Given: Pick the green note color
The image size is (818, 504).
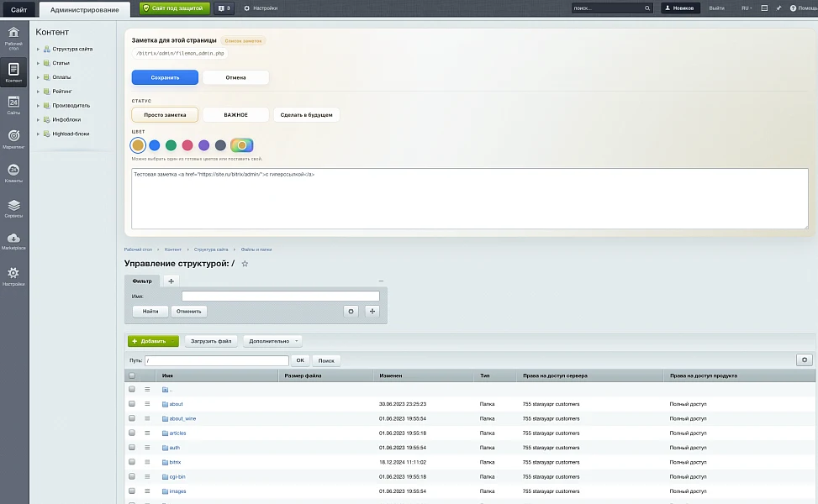Looking at the screenshot, I should (172, 145).
